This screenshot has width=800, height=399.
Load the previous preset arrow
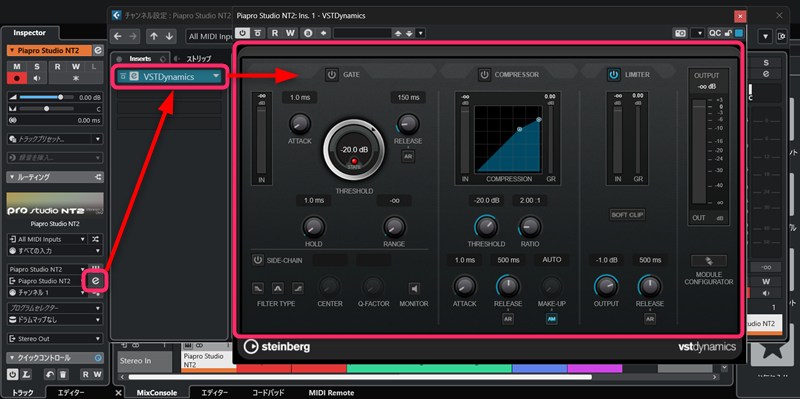click(398, 33)
